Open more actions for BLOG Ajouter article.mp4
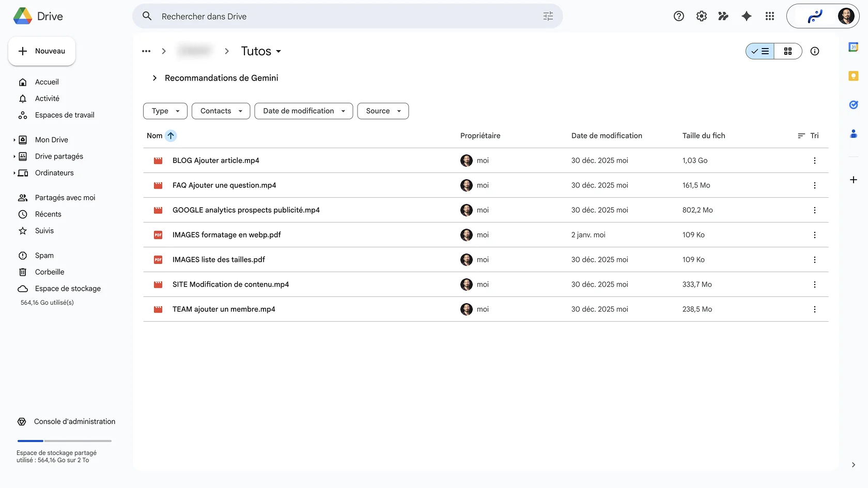 tap(815, 161)
